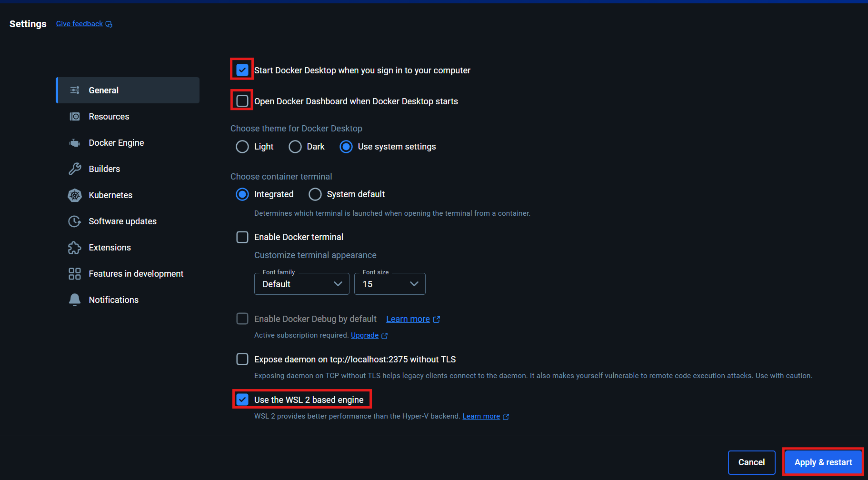
Task: Click 'Customize terminal appearance' text
Action: pyautogui.click(x=315, y=255)
